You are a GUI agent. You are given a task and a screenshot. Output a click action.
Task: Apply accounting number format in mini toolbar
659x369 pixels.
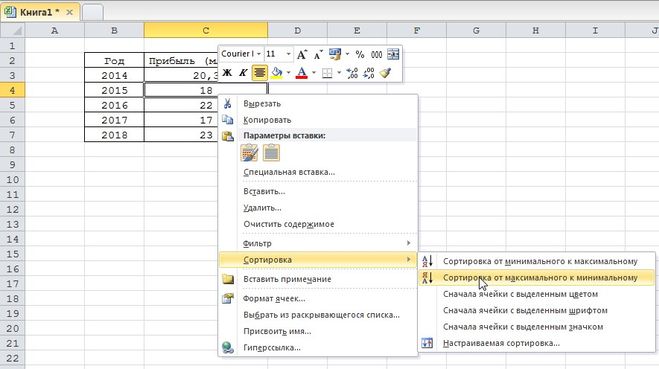335,54
